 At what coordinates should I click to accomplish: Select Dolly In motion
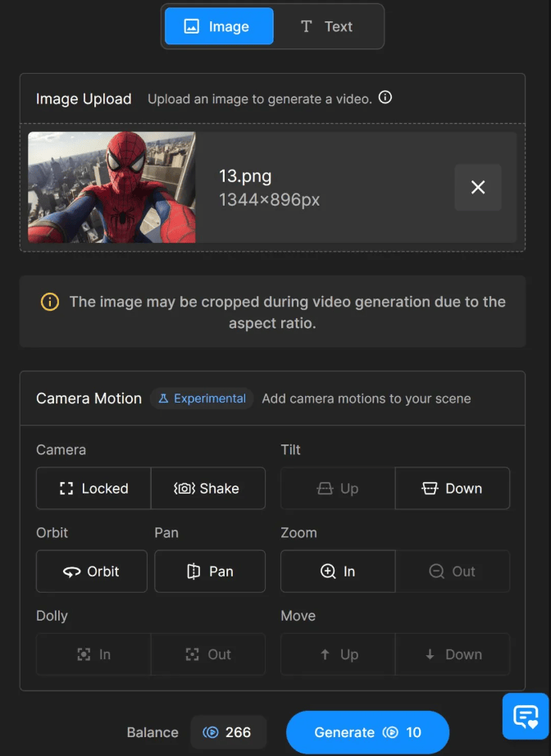pyautogui.click(x=93, y=654)
